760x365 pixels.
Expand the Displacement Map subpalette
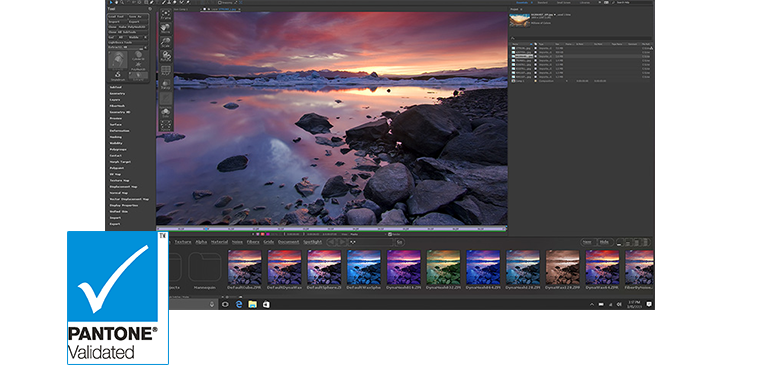[x=123, y=187]
